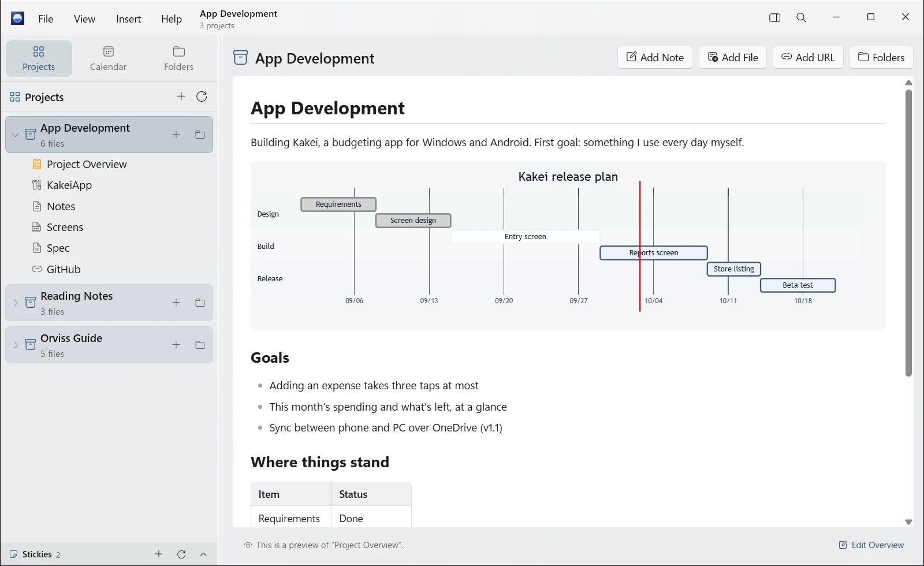The height and width of the screenshot is (566, 924).
Task: Collapse the App Development project
Action: (x=16, y=135)
